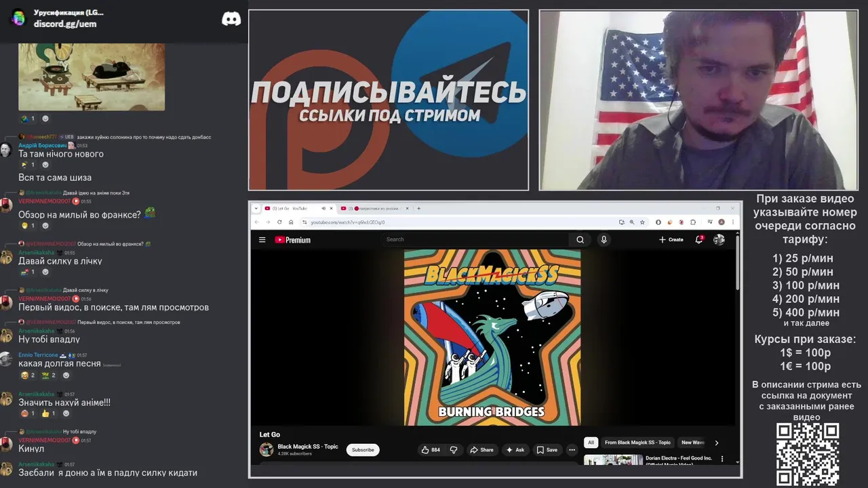Click the browser address bar URL

[348, 222]
